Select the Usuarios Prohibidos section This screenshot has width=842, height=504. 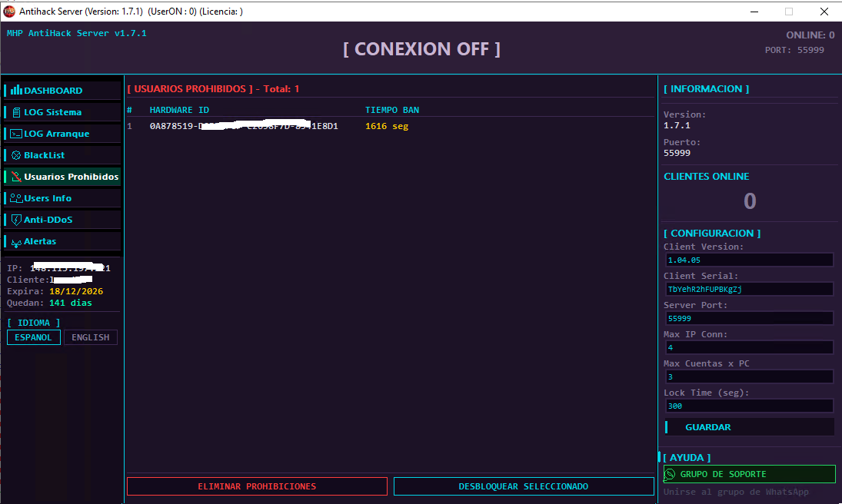(62, 176)
